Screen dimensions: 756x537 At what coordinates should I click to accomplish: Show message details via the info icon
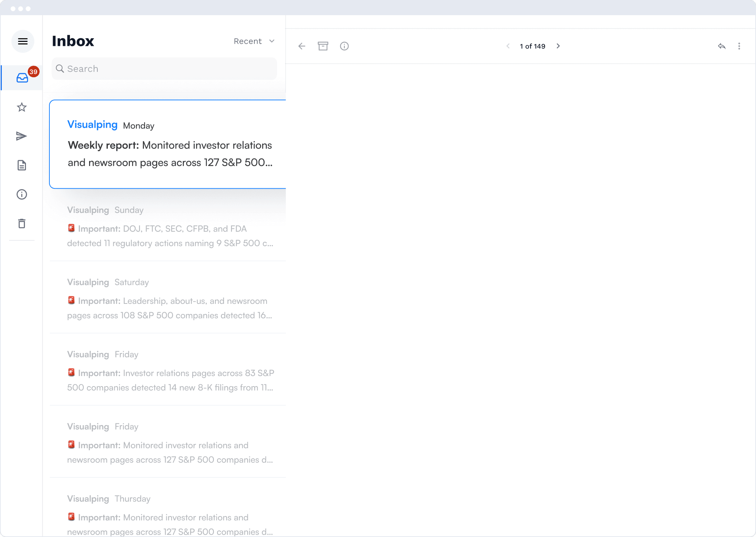pyautogui.click(x=344, y=46)
